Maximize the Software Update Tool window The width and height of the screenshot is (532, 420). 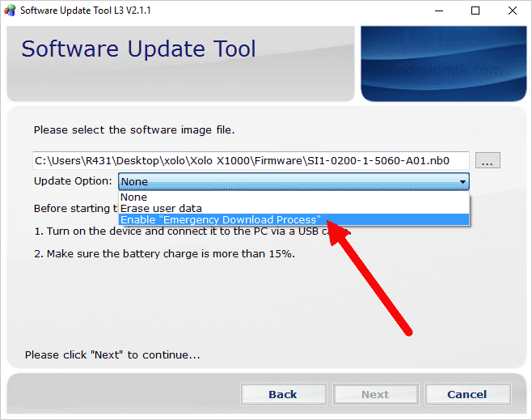(x=475, y=11)
